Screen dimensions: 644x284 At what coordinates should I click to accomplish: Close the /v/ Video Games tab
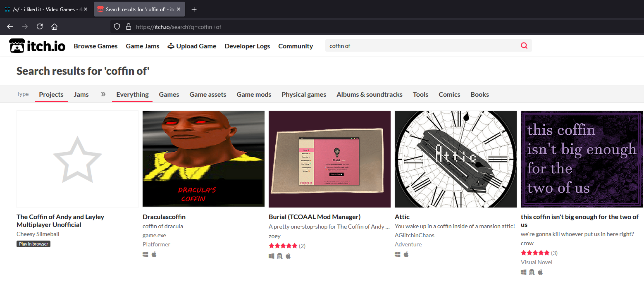pos(86,9)
